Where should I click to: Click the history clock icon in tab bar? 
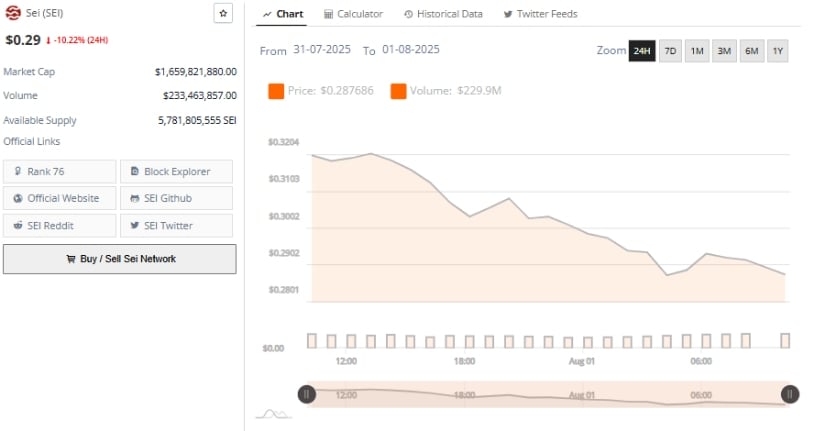pos(408,14)
